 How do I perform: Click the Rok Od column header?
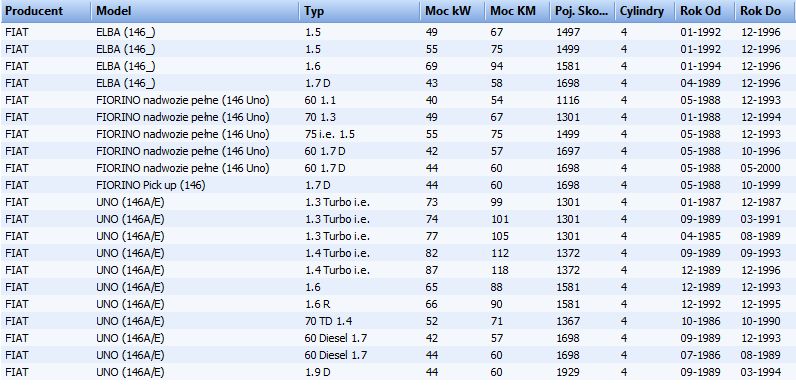pos(705,11)
